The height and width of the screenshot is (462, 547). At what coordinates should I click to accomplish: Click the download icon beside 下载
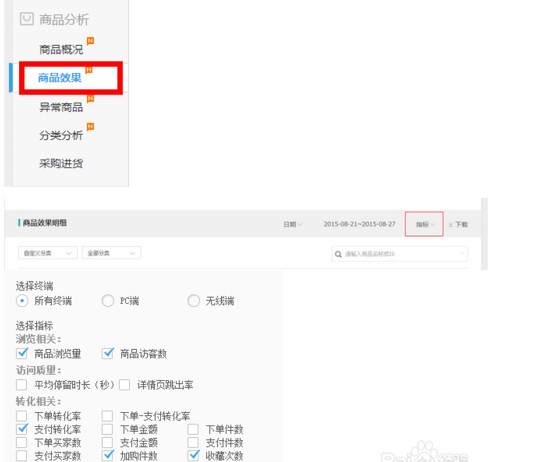tap(450, 224)
